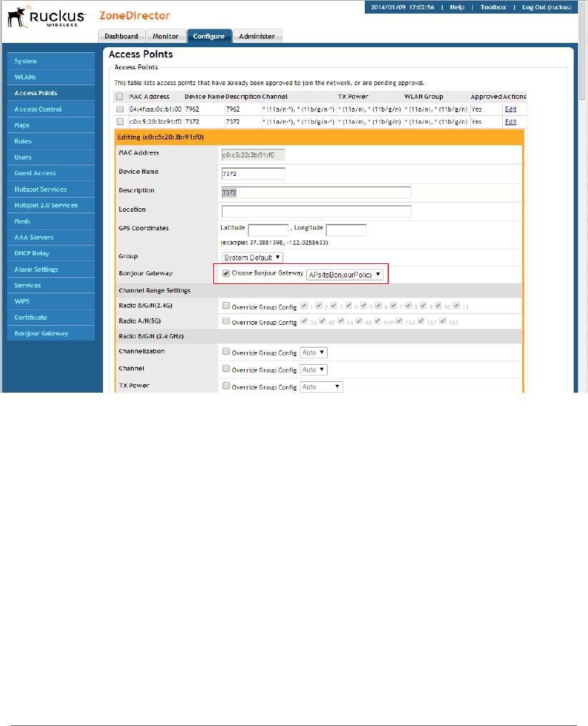Open Hotspot Services page
588x726 pixels.
(51, 190)
